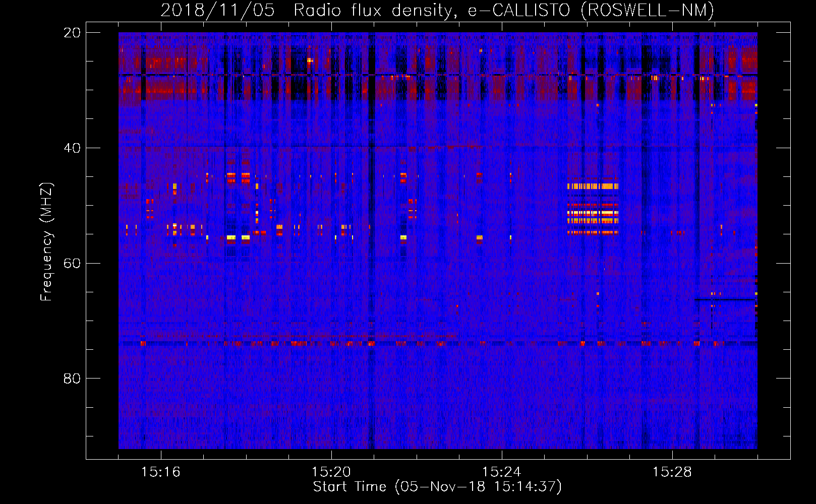This screenshot has width=816, height=504.
Task: Click the '15:28' time tick label
Action: [672, 472]
